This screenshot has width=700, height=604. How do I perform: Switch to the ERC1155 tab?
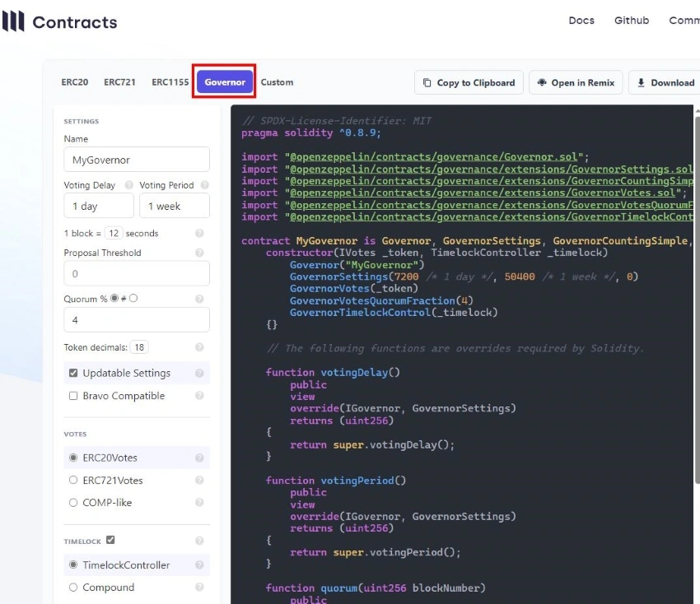point(170,82)
